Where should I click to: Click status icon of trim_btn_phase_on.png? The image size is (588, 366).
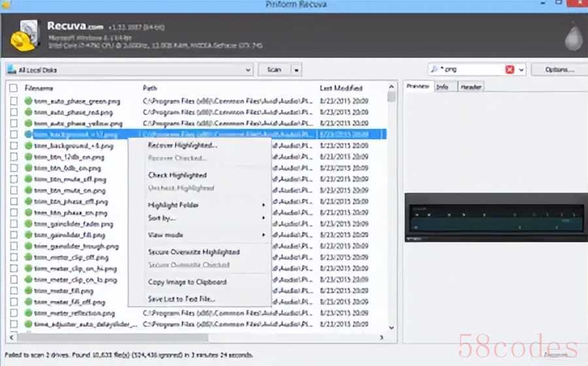[x=28, y=212]
